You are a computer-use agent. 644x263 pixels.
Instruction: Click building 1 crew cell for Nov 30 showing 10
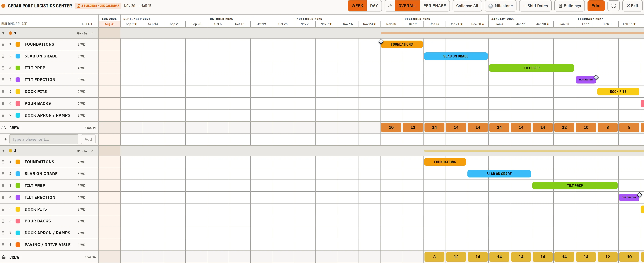click(391, 127)
